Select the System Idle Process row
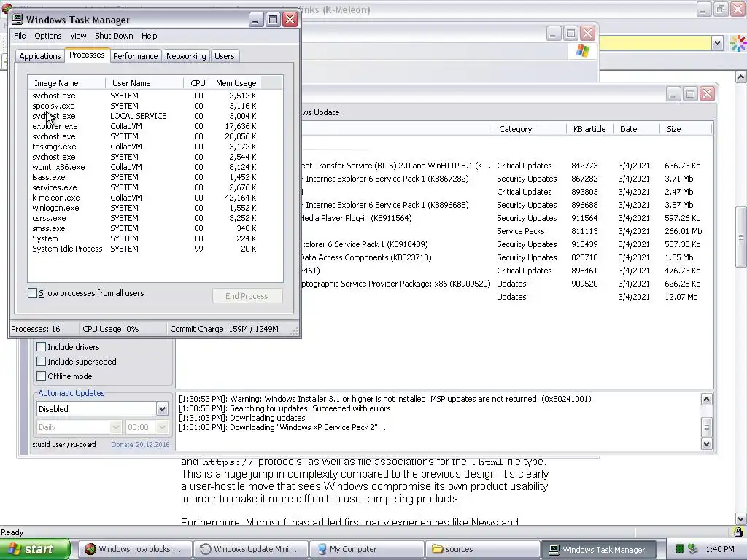 [x=144, y=249]
